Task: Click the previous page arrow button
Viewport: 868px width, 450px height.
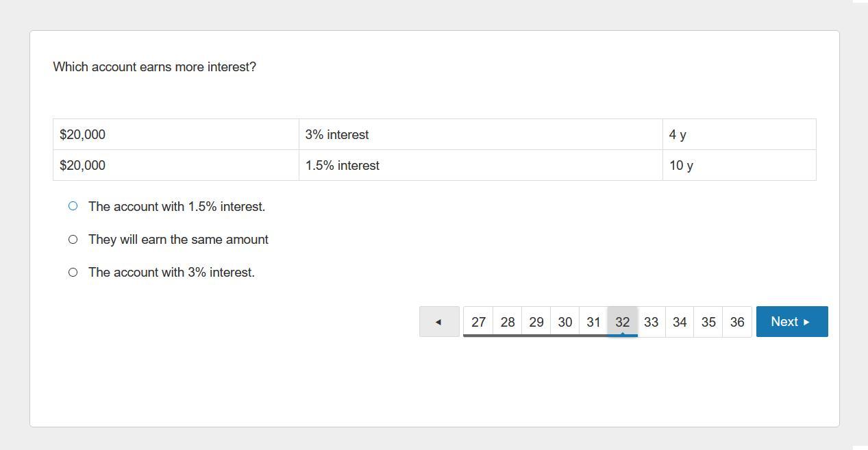Action: point(439,321)
